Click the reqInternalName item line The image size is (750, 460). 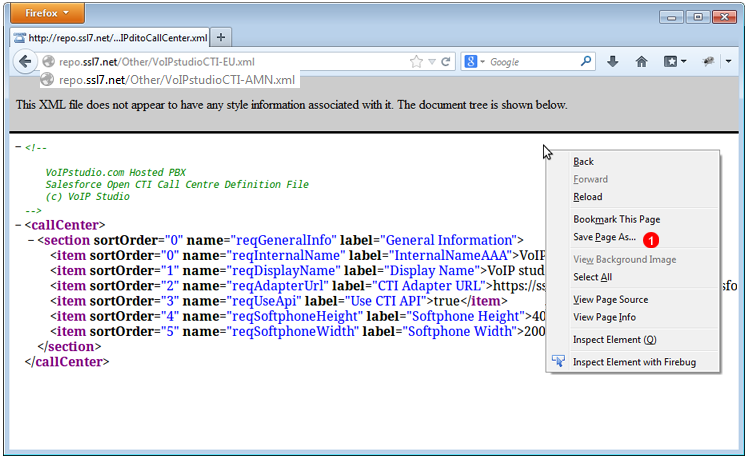coord(298,255)
